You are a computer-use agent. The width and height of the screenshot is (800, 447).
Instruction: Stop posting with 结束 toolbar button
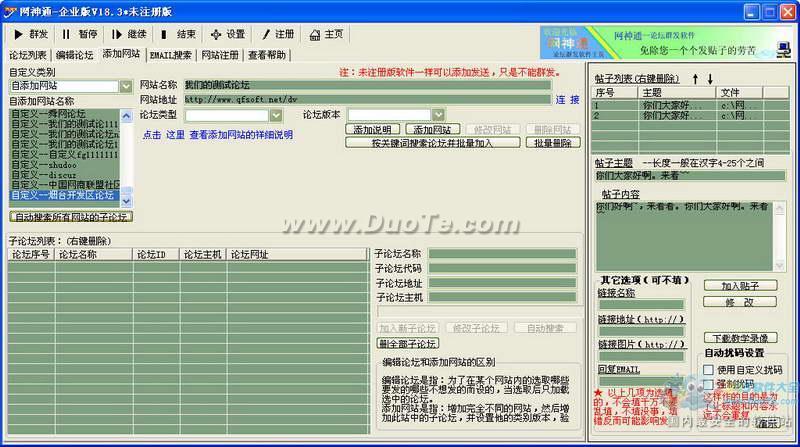point(178,34)
